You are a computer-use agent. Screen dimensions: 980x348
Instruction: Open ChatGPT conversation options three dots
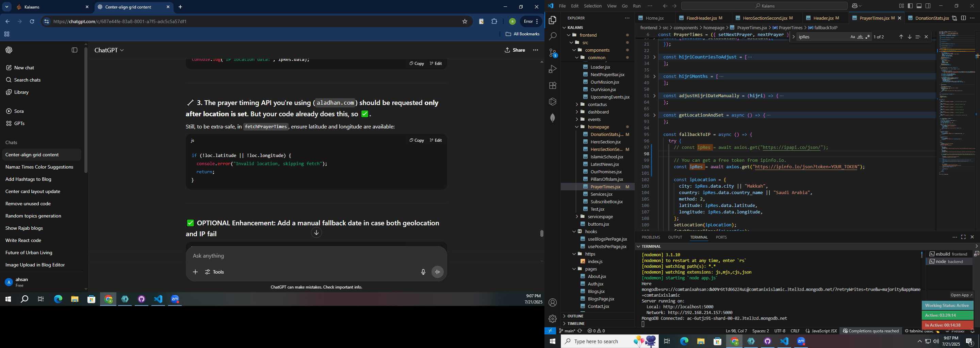[536, 50]
